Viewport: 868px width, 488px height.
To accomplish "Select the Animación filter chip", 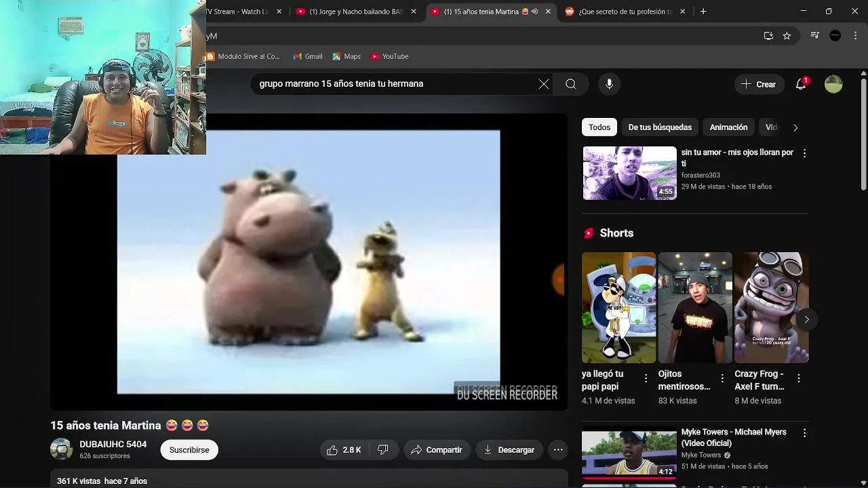I will [x=728, y=127].
